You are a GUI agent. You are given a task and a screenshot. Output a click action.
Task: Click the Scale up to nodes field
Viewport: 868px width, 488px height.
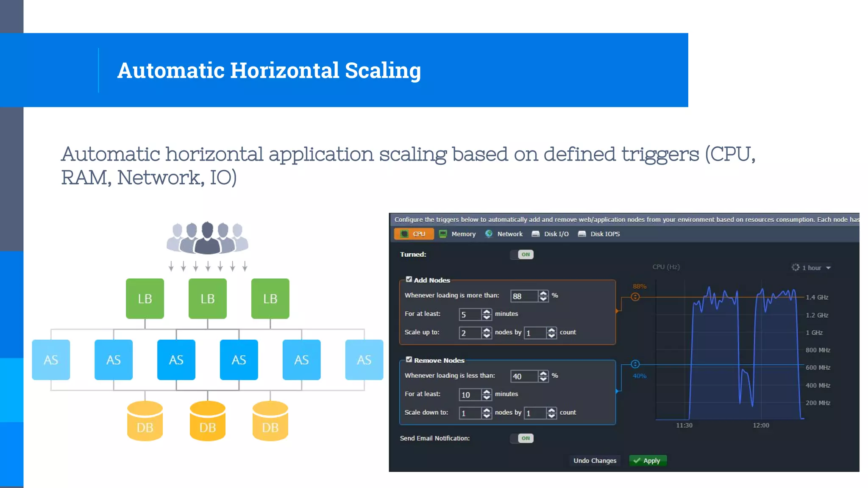click(470, 333)
